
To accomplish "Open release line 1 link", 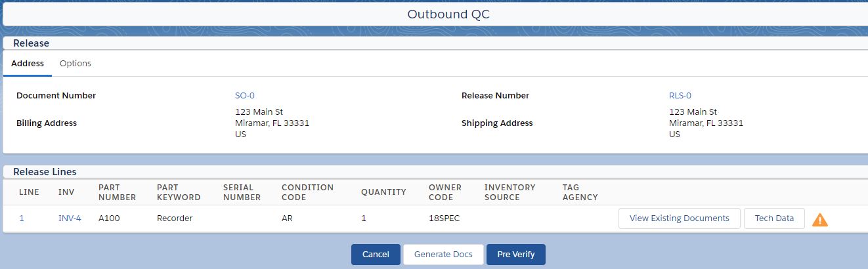I will click(22, 218).
